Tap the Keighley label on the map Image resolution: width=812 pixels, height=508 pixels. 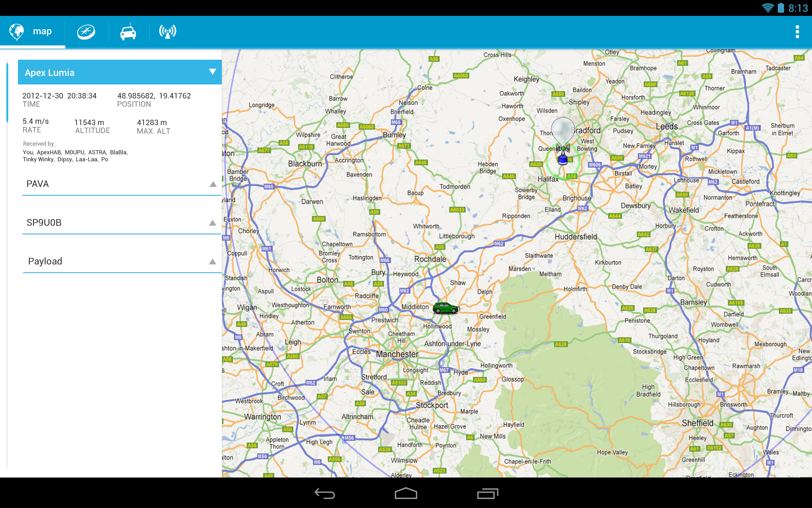pyautogui.click(x=527, y=79)
